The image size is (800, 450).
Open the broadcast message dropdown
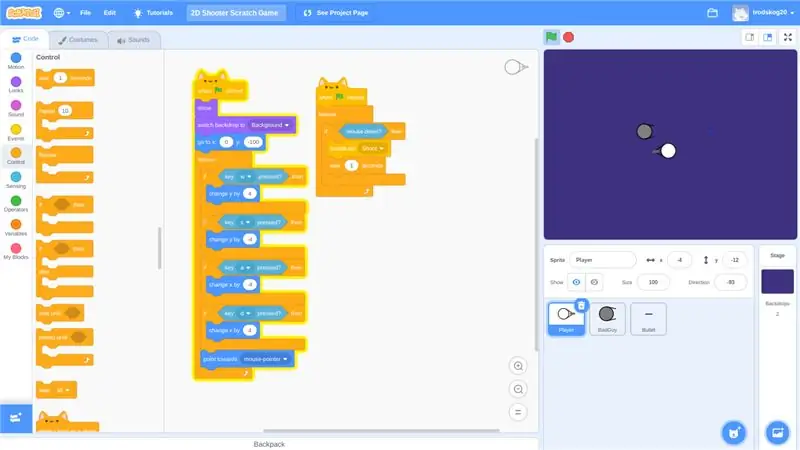pyautogui.click(x=372, y=148)
